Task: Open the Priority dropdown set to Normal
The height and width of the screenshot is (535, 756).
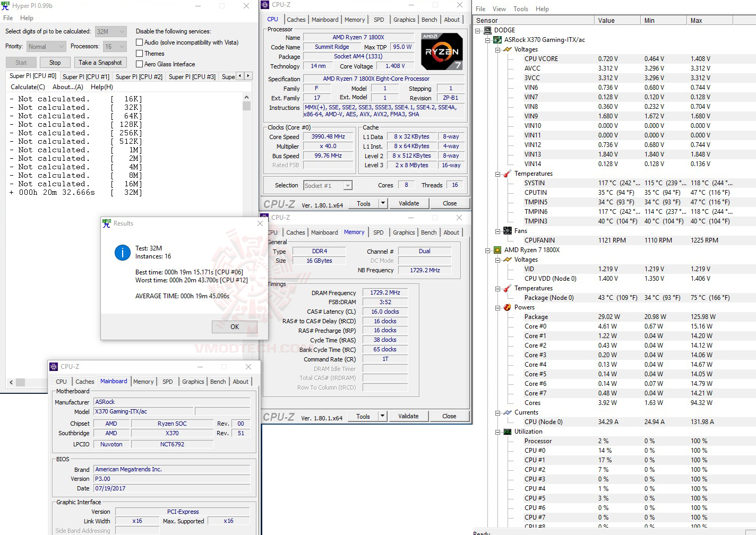Action: 46,47
